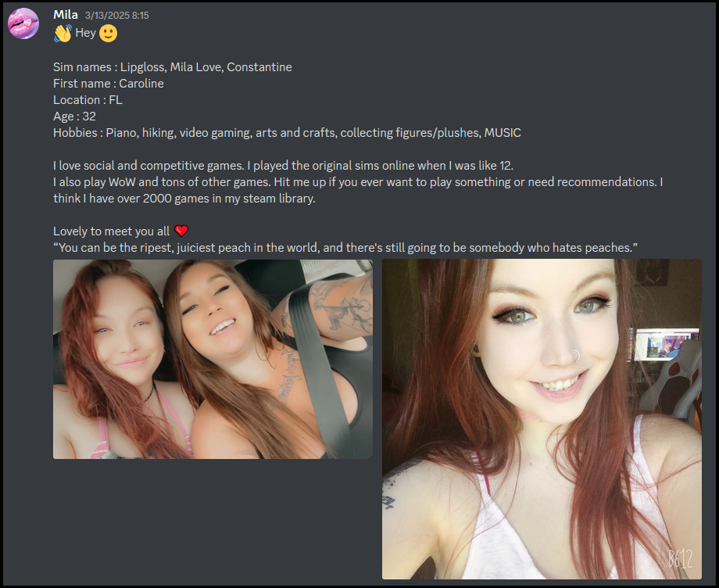
Task: Click the smiling face emoji after Hey
Action: pos(108,33)
